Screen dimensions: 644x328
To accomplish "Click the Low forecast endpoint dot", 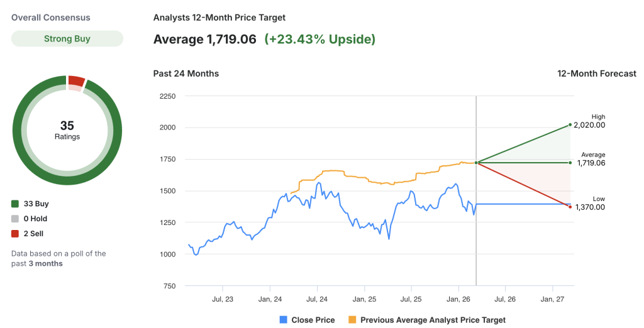I will coord(570,207).
